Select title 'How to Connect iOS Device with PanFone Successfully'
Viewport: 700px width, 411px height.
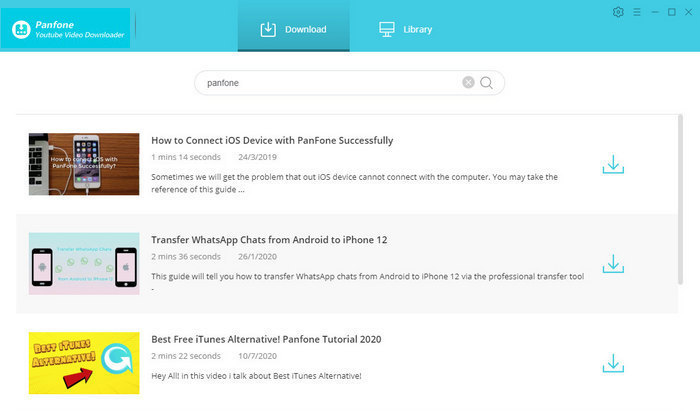pos(272,141)
